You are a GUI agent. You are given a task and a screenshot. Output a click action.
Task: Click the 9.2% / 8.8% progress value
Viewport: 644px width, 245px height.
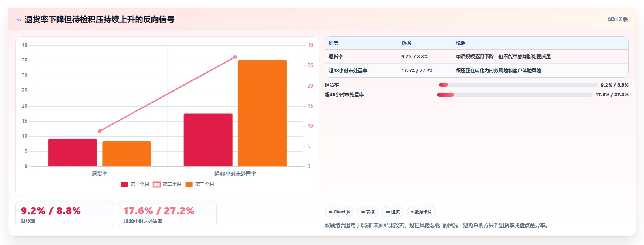pyautogui.click(x=614, y=85)
